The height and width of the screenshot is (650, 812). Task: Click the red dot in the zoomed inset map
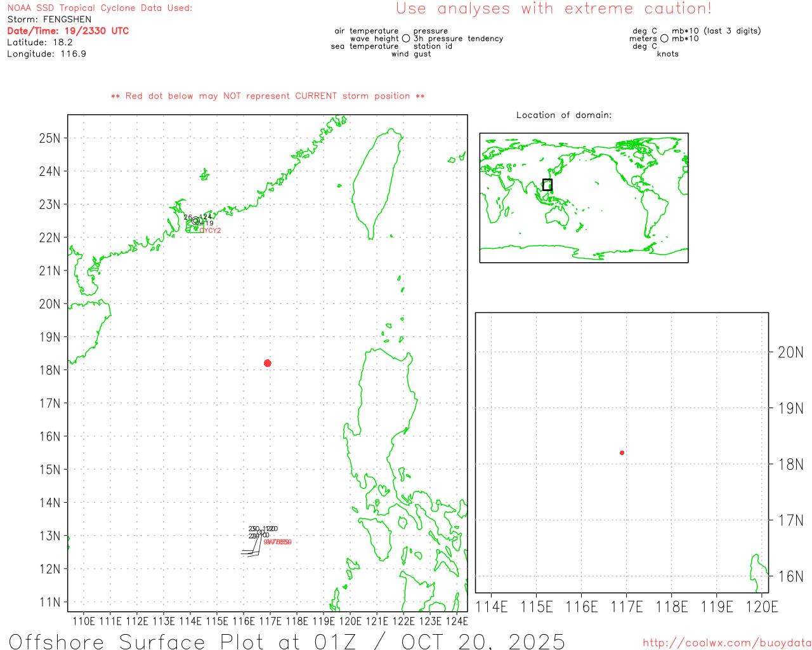[x=622, y=453]
